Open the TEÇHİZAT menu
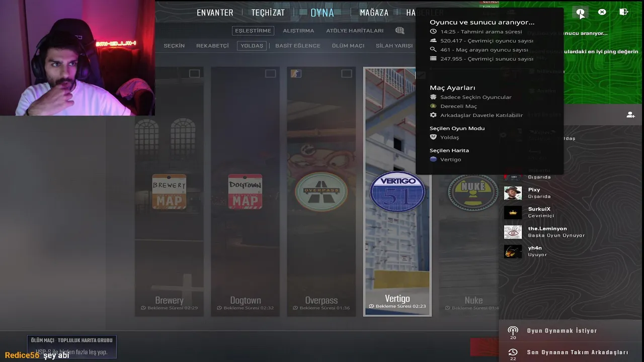This screenshot has height=362, width=644. pos(268,13)
